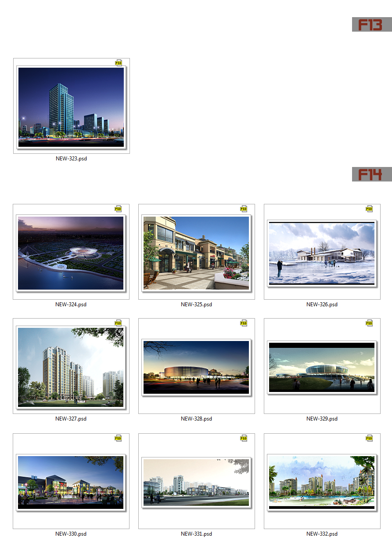Click the F14 section label
The image size is (392, 555).
[371, 174]
